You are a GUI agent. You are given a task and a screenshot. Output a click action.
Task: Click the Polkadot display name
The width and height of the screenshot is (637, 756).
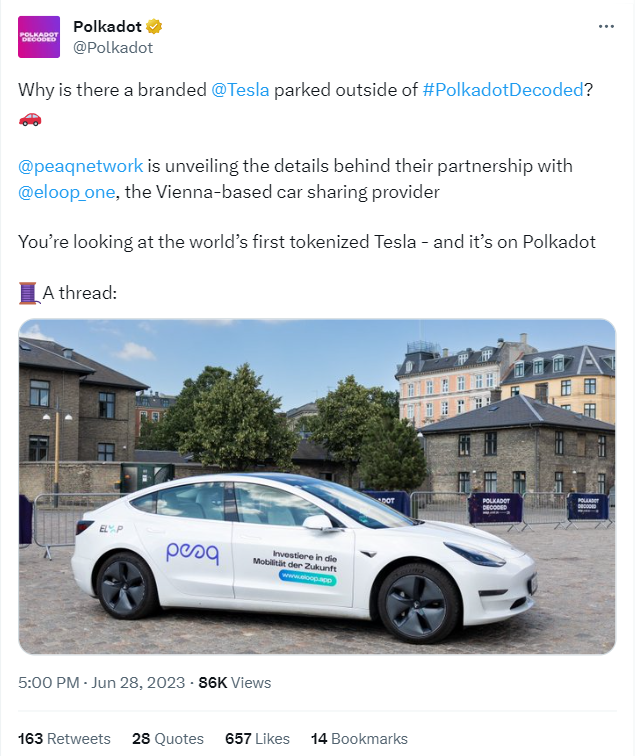(x=107, y=27)
